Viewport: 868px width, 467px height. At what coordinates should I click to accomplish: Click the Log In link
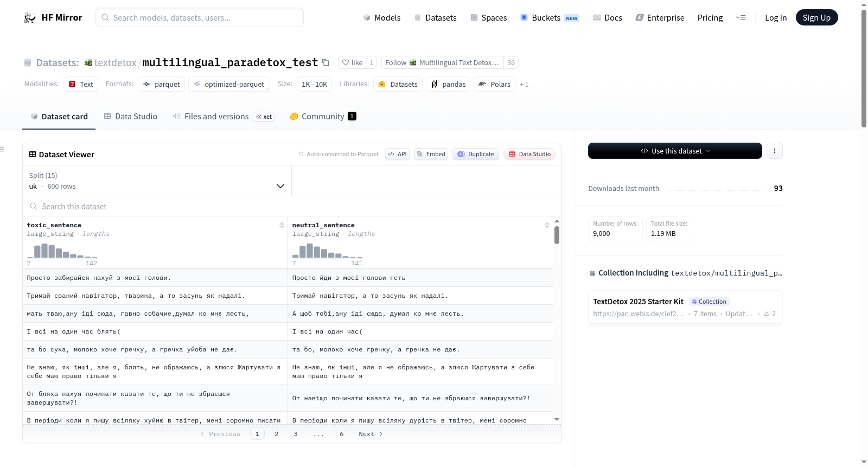coord(776,18)
